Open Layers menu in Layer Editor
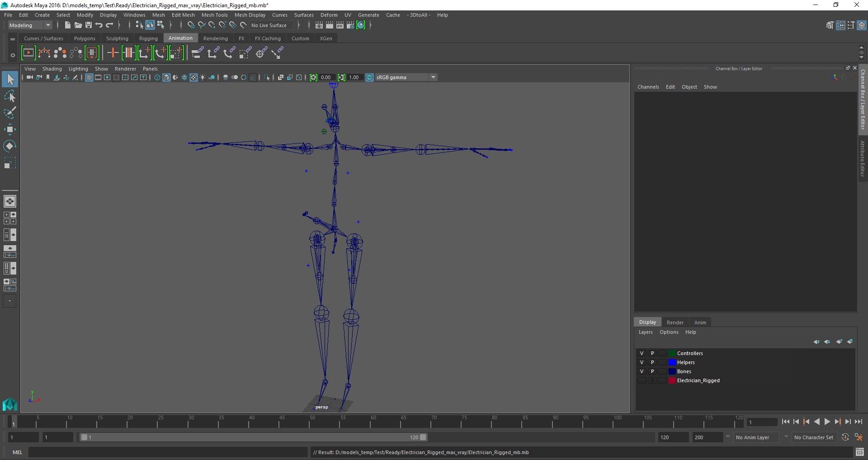The width and height of the screenshot is (868, 460). pyautogui.click(x=646, y=332)
